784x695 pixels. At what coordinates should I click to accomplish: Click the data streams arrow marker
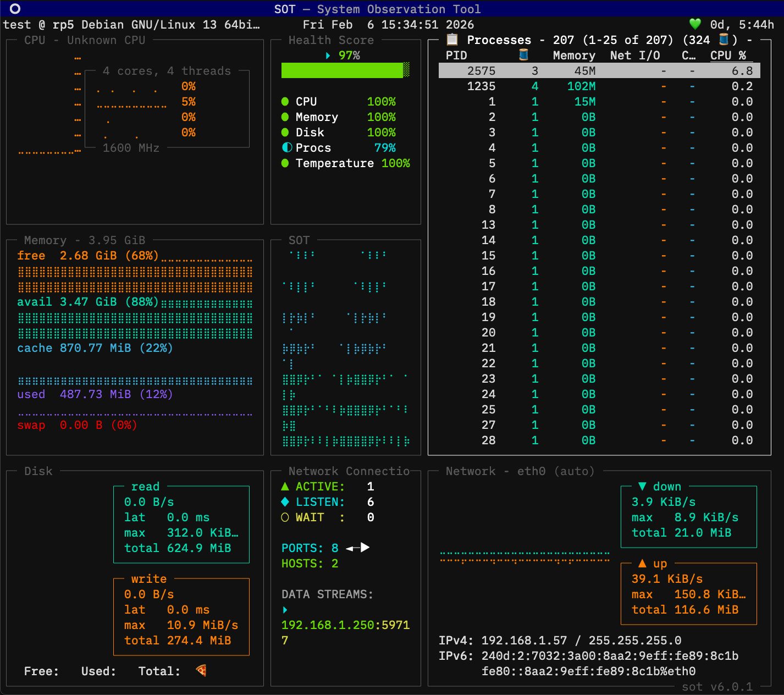[285, 609]
